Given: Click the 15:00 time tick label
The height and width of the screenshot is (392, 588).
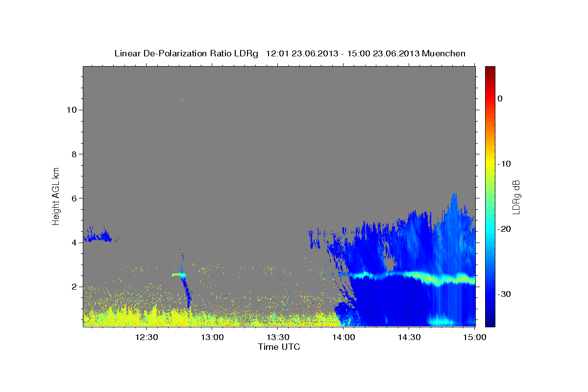Looking at the screenshot, I should tap(474, 338).
